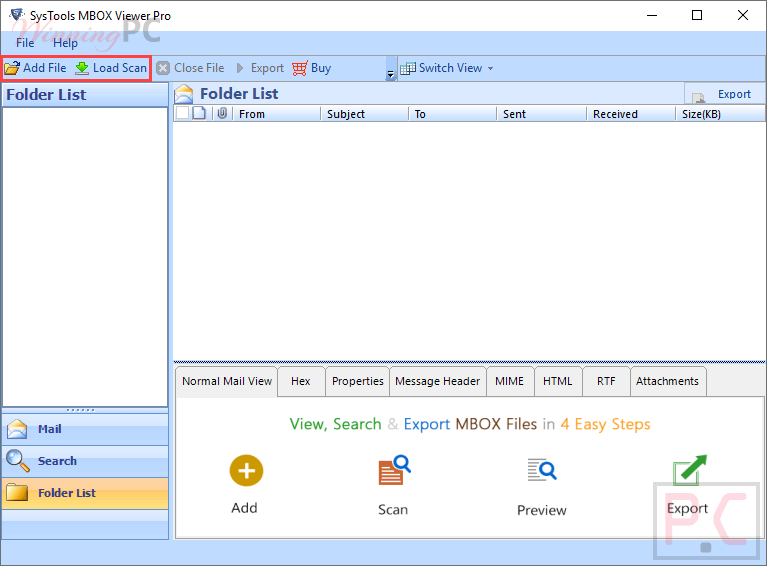Click the Scan step label

point(393,509)
